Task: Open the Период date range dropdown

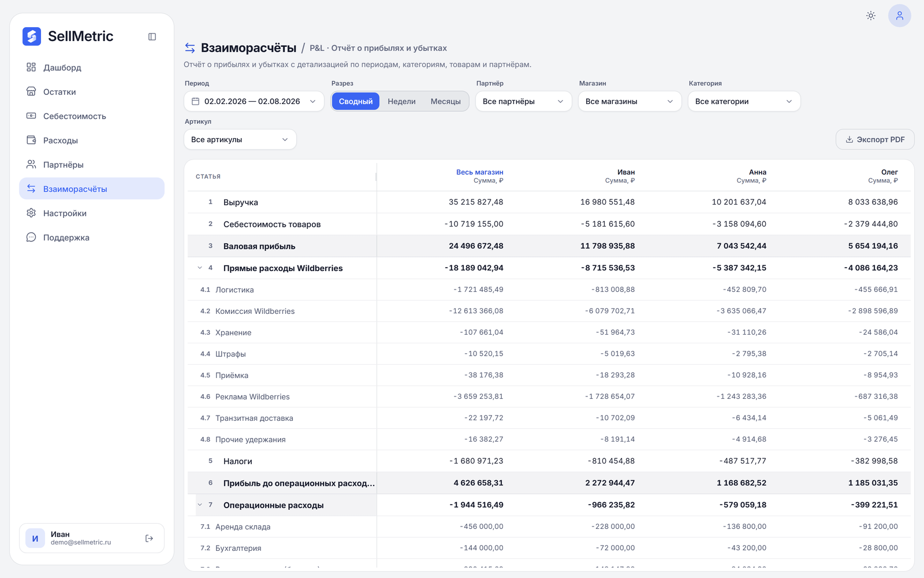Action: [x=254, y=101]
